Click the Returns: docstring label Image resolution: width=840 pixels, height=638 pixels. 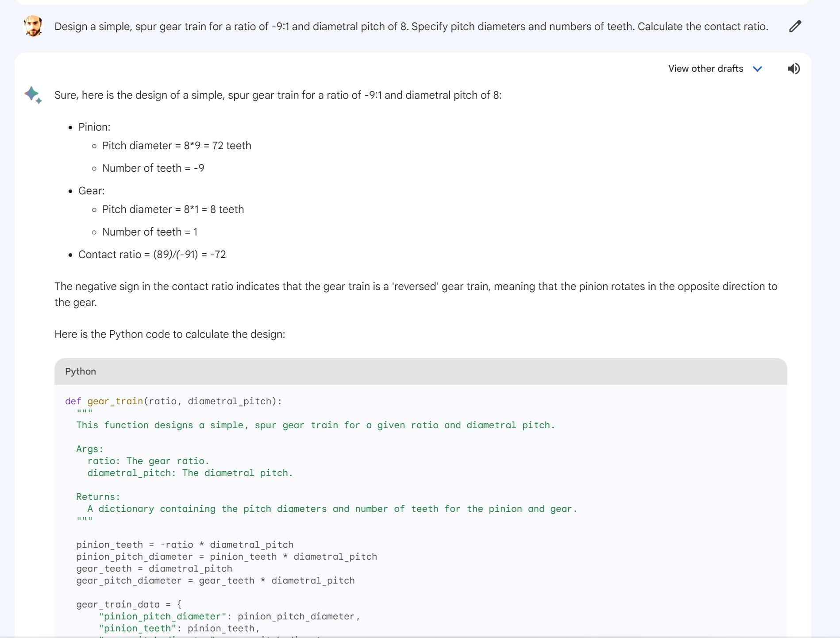pyautogui.click(x=98, y=497)
